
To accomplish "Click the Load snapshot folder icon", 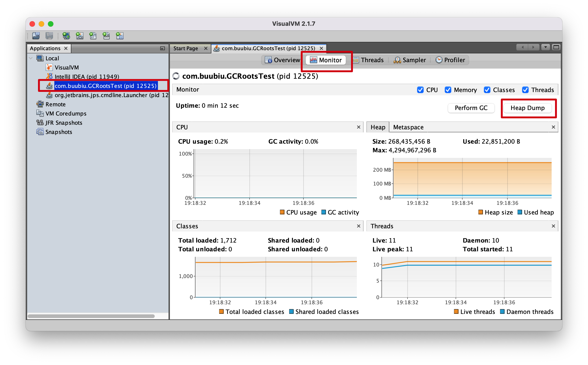I will [x=36, y=36].
